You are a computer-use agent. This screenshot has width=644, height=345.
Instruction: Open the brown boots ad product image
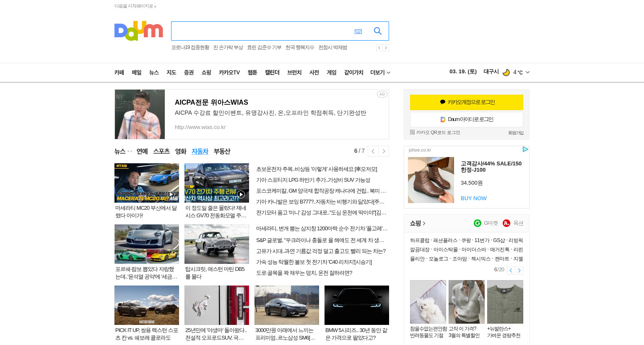pos(431,180)
